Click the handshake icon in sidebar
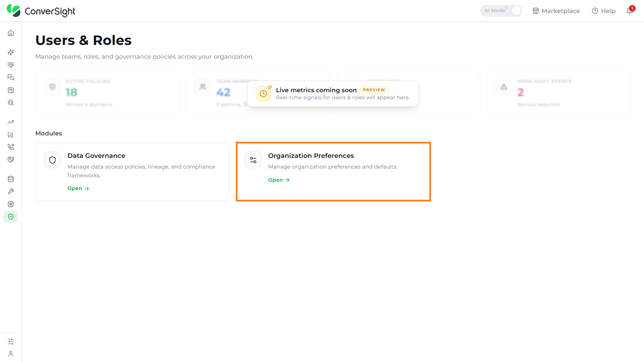644x362 pixels. click(11, 160)
